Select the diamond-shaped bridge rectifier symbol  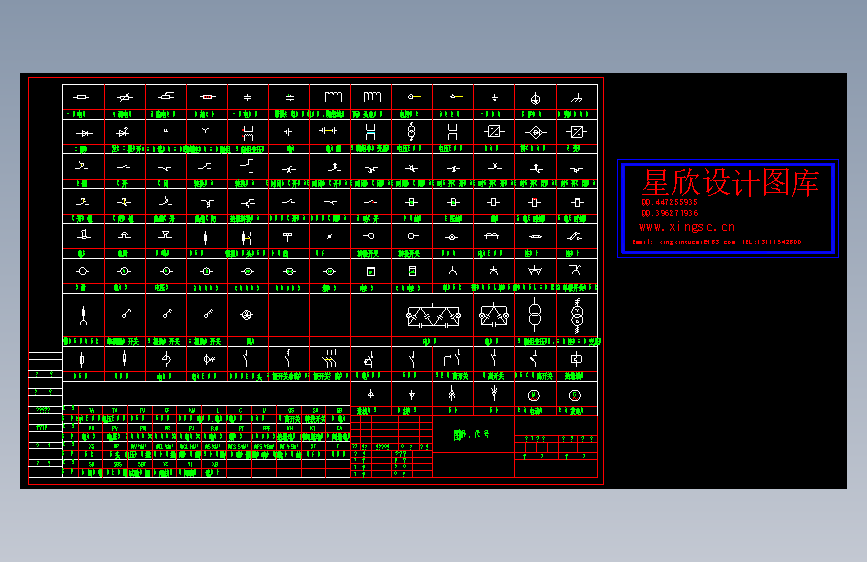(535, 132)
